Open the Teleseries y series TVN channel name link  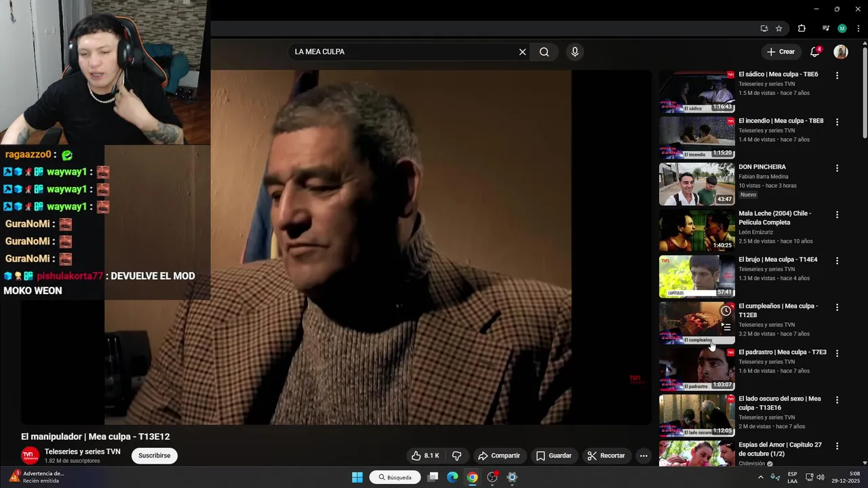point(83,451)
